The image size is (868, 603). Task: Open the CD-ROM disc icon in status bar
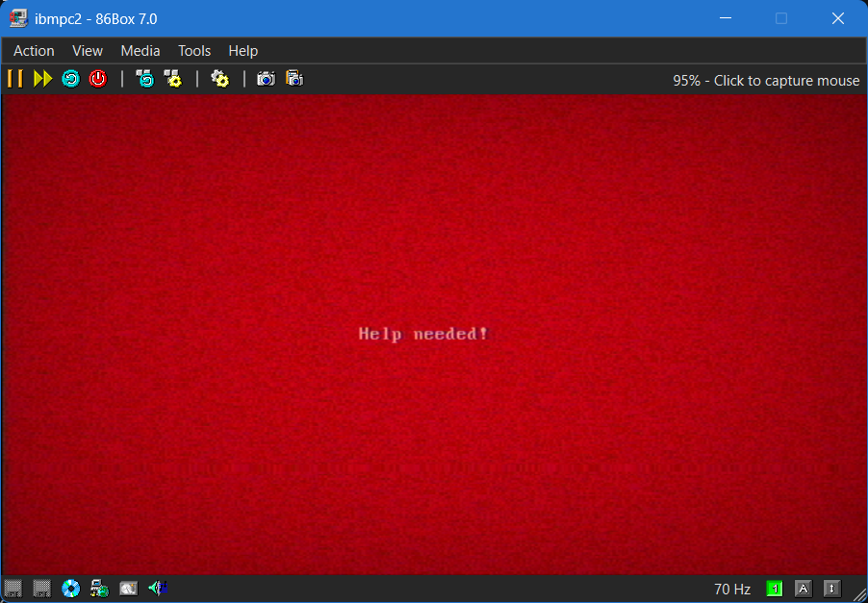71,589
